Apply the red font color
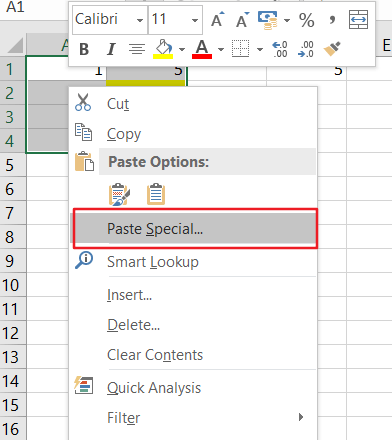 coord(202,49)
